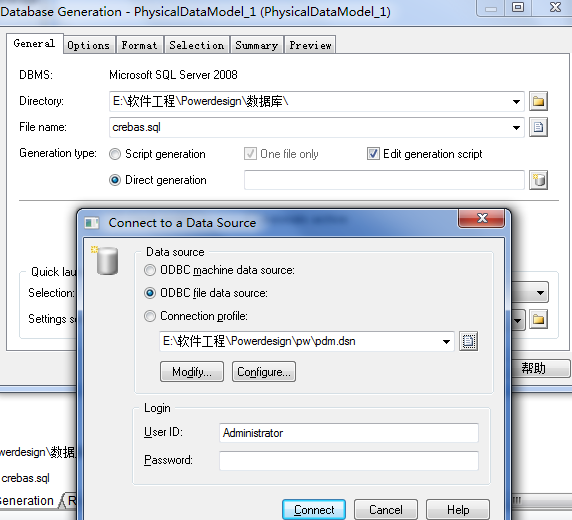Click the 帮助 button
This screenshot has width=572, height=520.
click(541, 368)
